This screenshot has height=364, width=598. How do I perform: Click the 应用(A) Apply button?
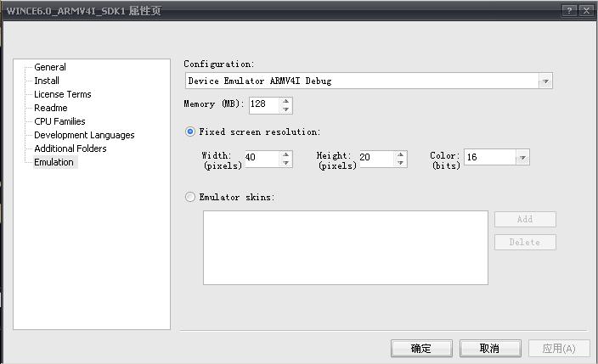[x=559, y=349]
